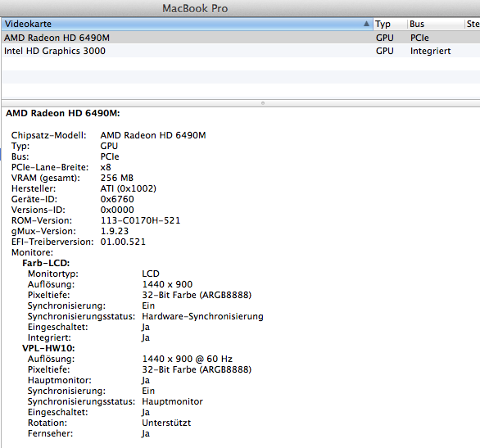The height and width of the screenshot is (448, 480).
Task: Select the AMD Radeon HD 6490M row
Action: (x=241, y=38)
